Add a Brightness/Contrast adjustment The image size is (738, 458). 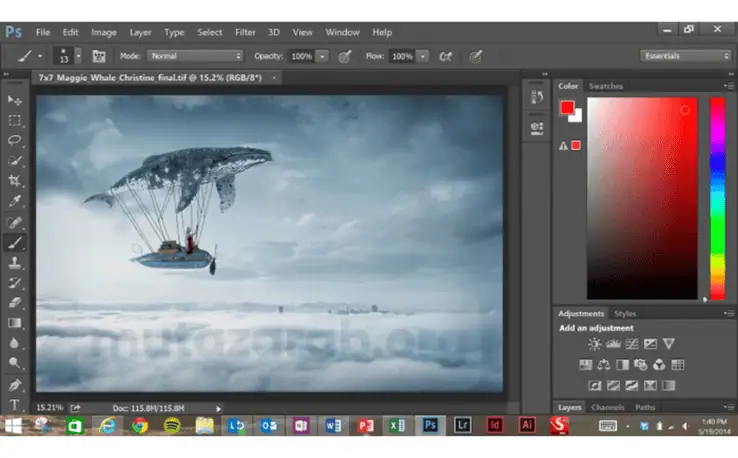[594, 344]
